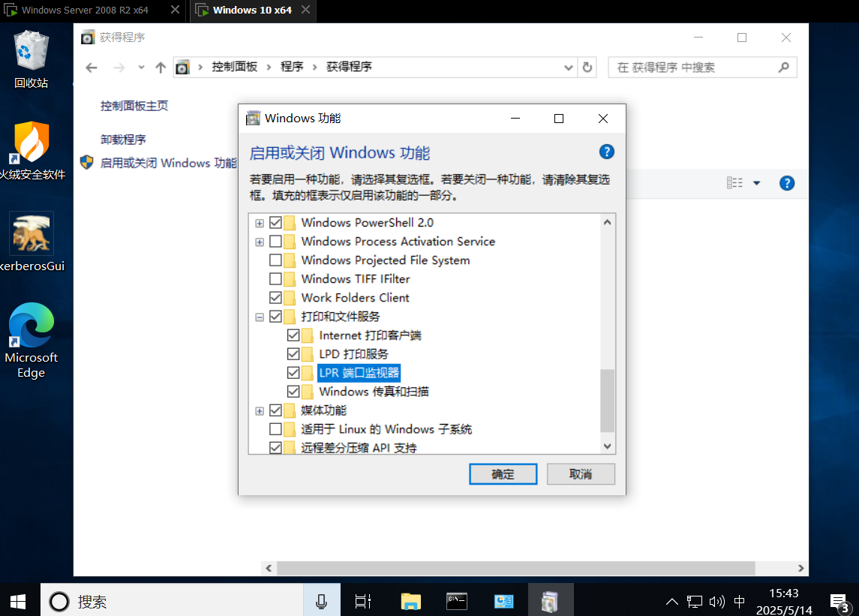Click the volume icon in system tray
The image size is (859, 616).
(716, 602)
